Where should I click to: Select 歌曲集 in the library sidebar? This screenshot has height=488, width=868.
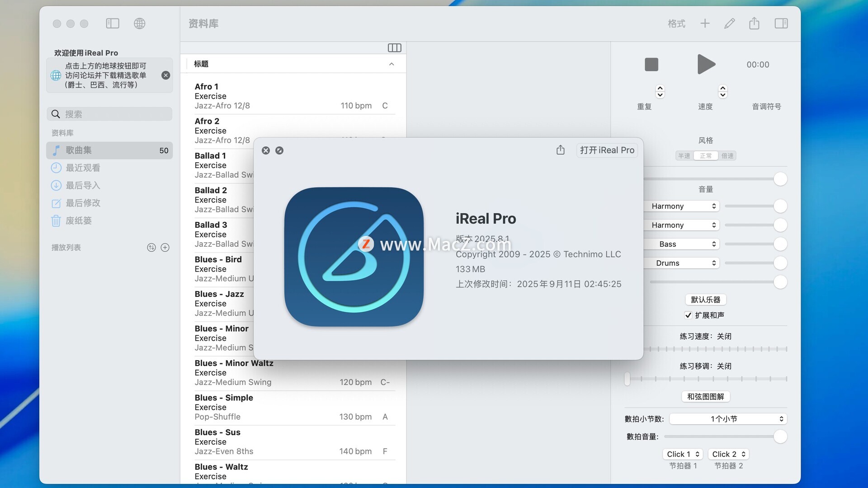[109, 150]
